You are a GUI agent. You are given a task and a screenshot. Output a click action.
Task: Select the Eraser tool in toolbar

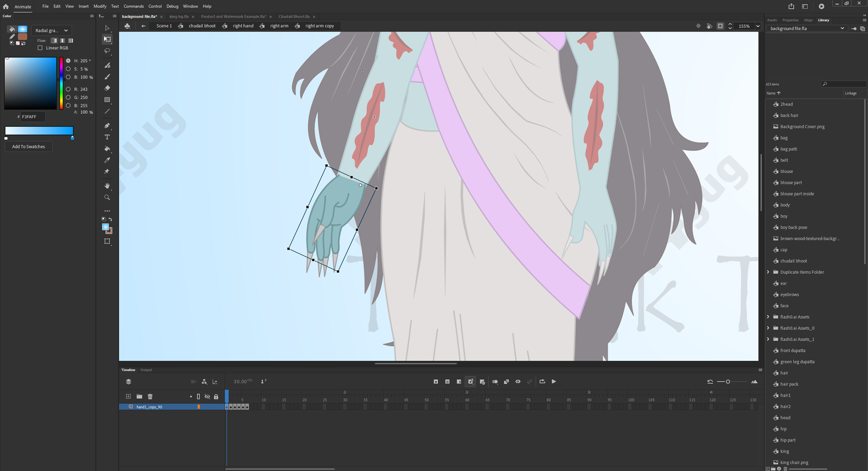[x=107, y=88]
